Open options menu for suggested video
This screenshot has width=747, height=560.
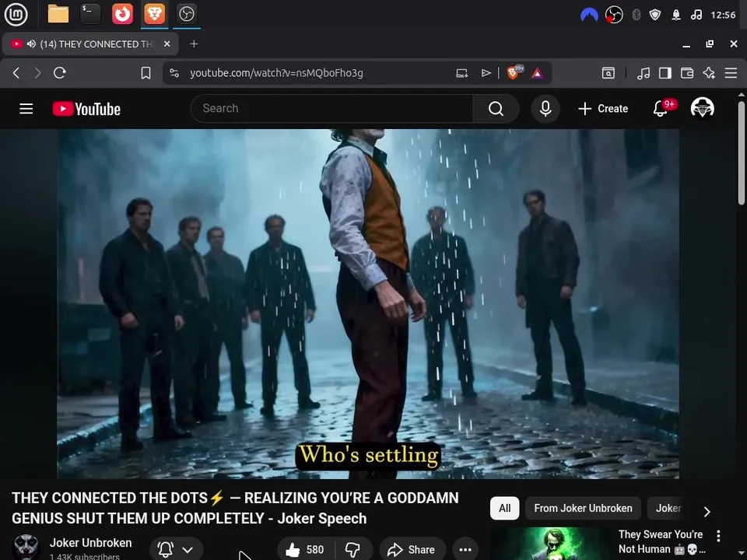click(718, 536)
